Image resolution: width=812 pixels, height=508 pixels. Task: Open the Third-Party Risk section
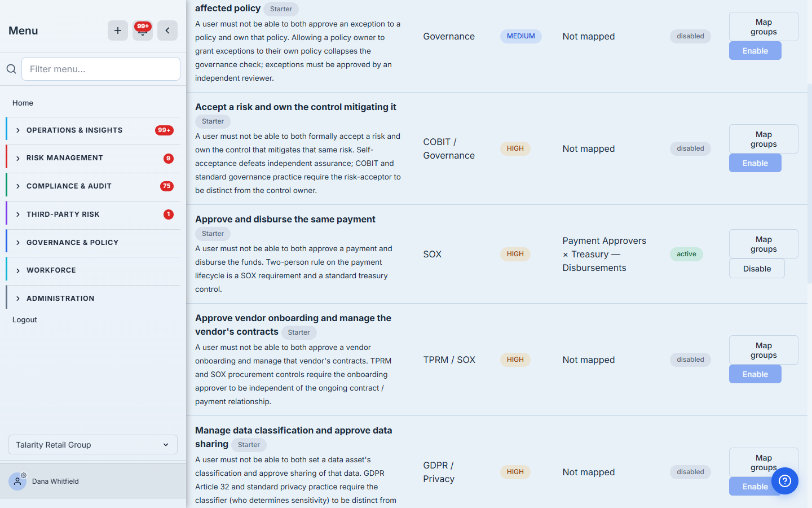tap(93, 214)
